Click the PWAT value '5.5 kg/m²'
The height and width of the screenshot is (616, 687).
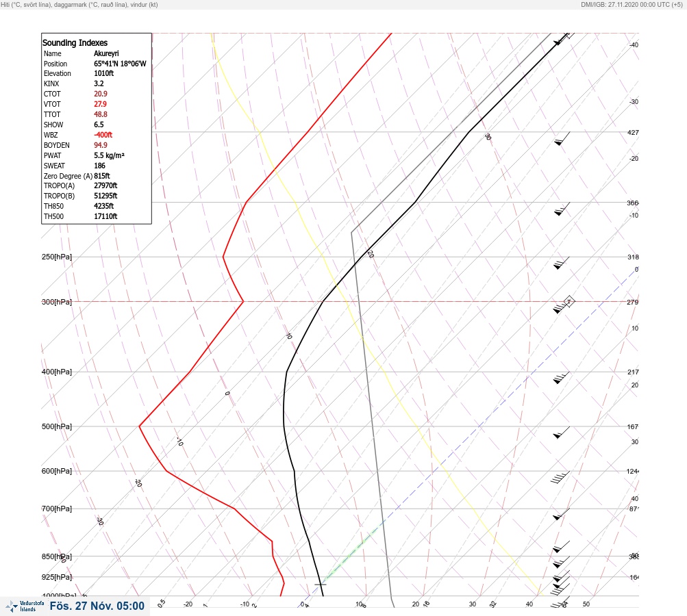(109, 155)
